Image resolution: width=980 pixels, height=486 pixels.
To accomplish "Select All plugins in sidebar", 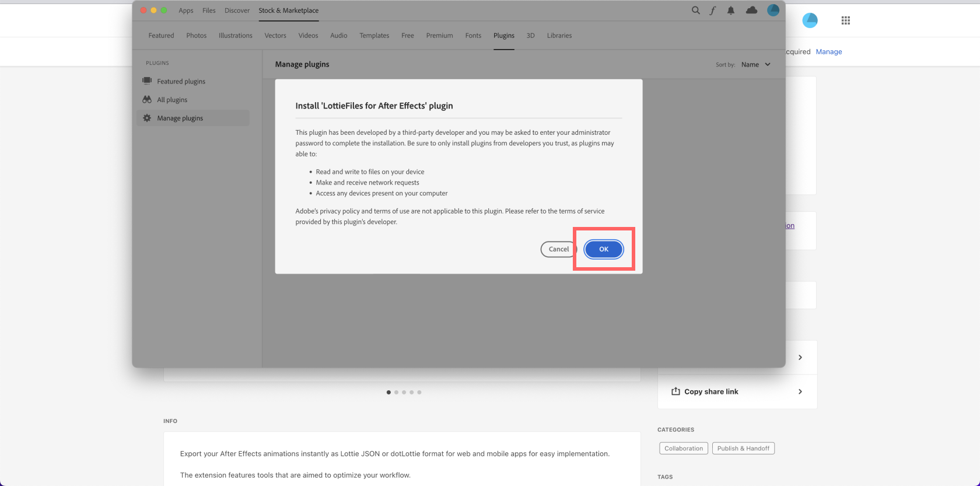I will [193, 100].
